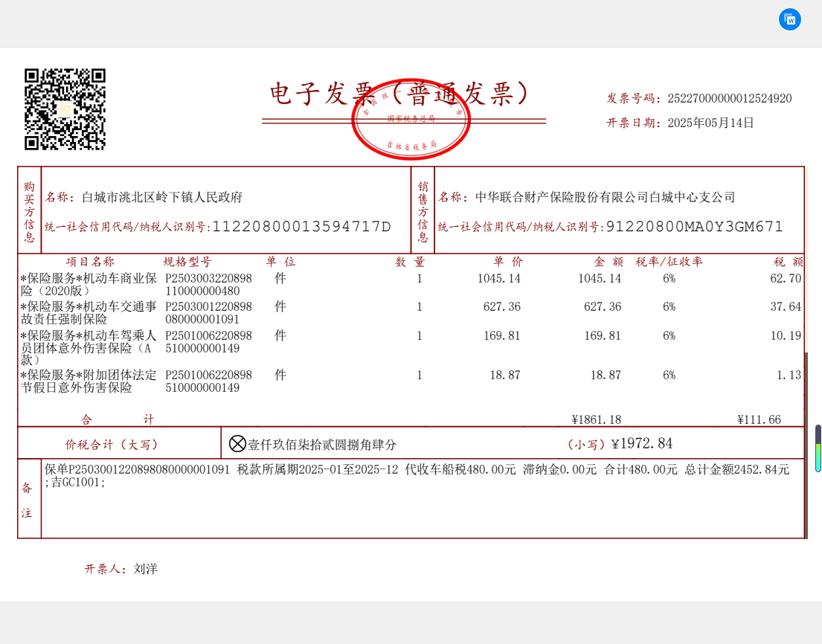Select invoice number 25227000000012524920

[x=729, y=98]
